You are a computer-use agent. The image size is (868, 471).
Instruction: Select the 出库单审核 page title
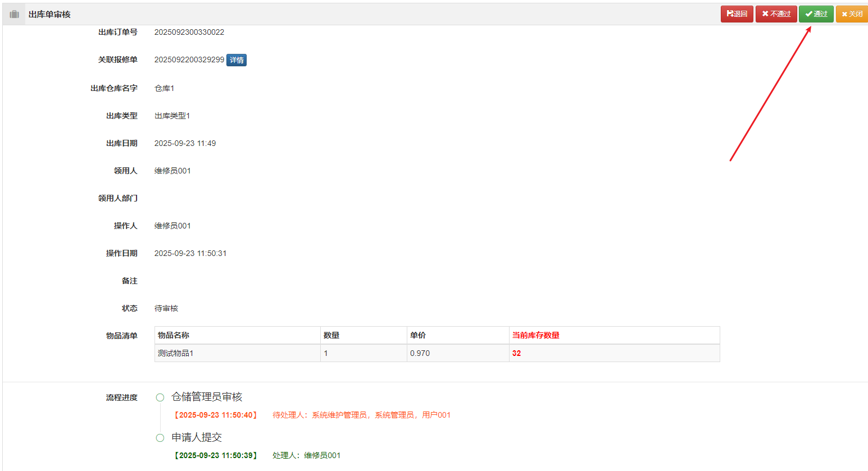click(x=49, y=14)
